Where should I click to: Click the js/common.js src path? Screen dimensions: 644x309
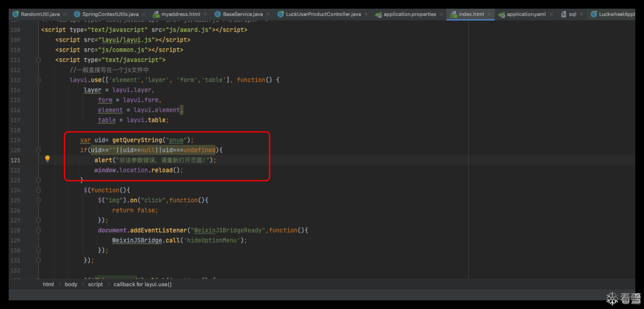[123, 50]
